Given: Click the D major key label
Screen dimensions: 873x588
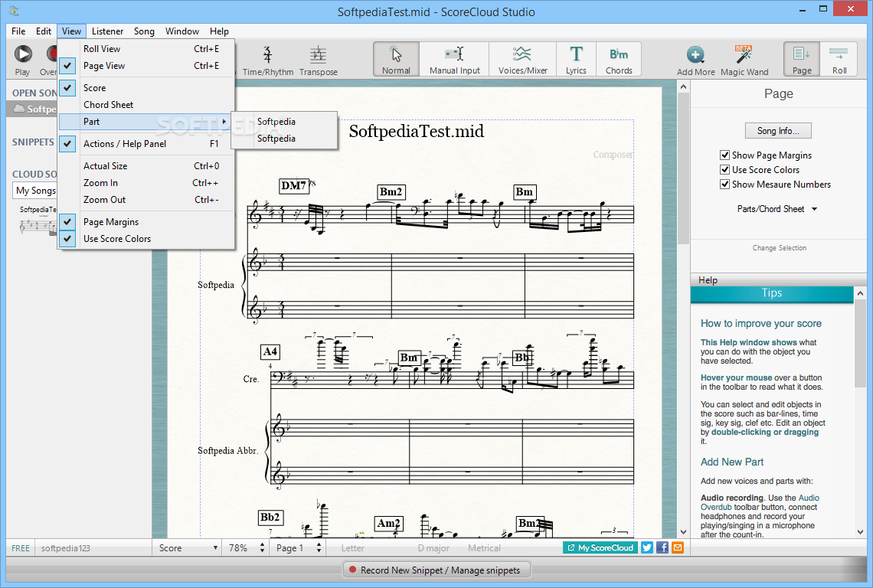Looking at the screenshot, I should pos(433,548).
